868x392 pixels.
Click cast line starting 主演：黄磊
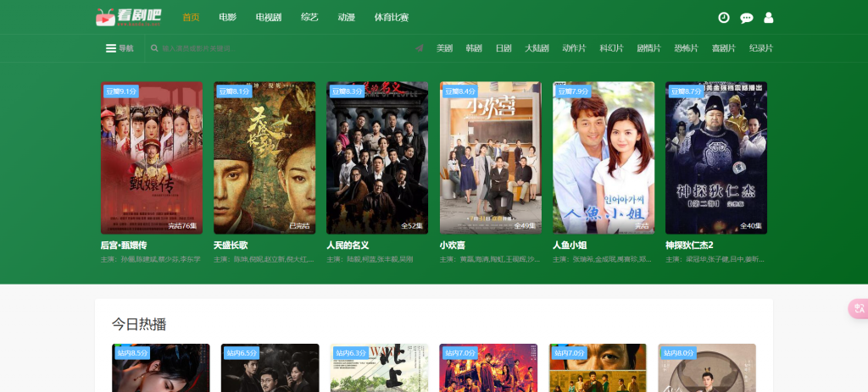point(490,259)
